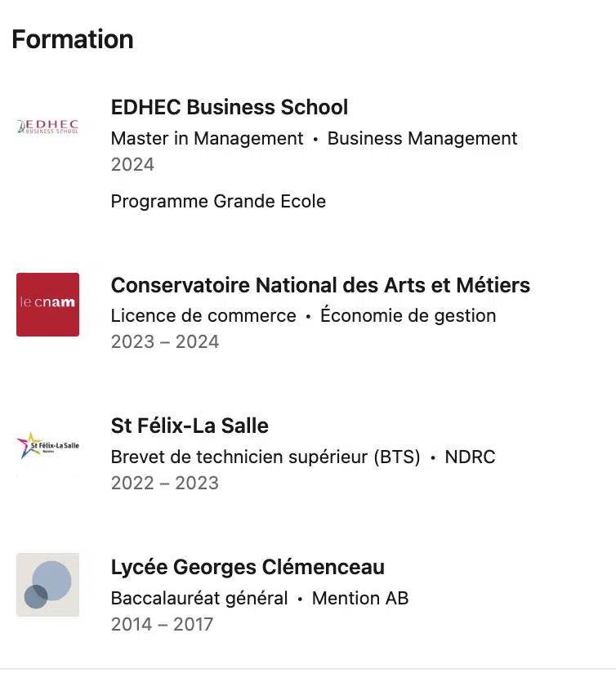616x691 pixels.
Task: Click the 2024 graduation year under EDHEC
Action: point(132,164)
